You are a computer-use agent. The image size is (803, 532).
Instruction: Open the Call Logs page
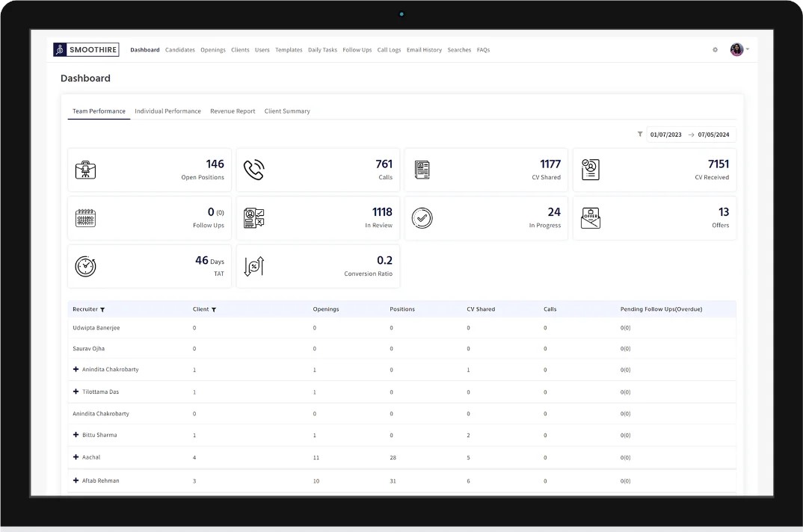click(x=389, y=50)
